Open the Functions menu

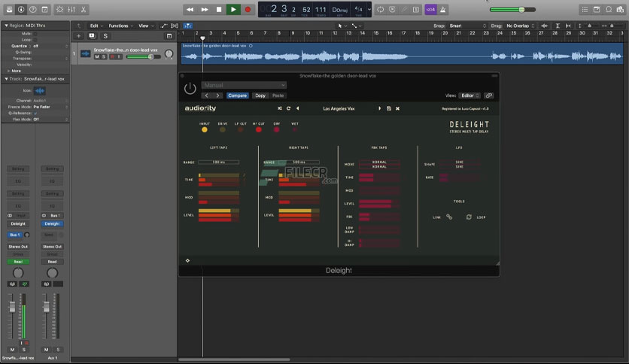click(120, 26)
